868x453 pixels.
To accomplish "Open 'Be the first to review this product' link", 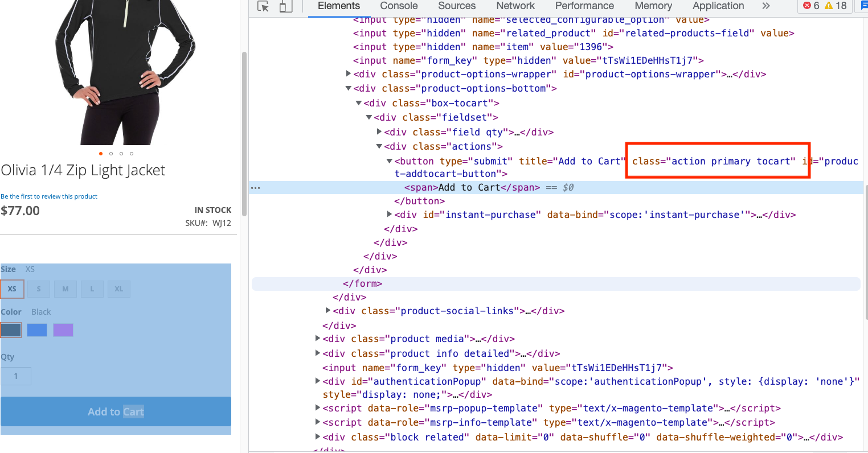I will point(49,196).
